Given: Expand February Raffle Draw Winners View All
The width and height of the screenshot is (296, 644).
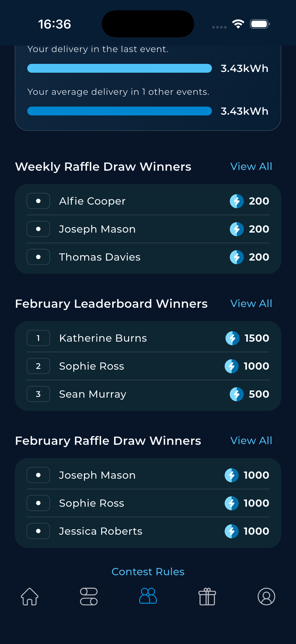Looking at the screenshot, I should click(x=251, y=440).
